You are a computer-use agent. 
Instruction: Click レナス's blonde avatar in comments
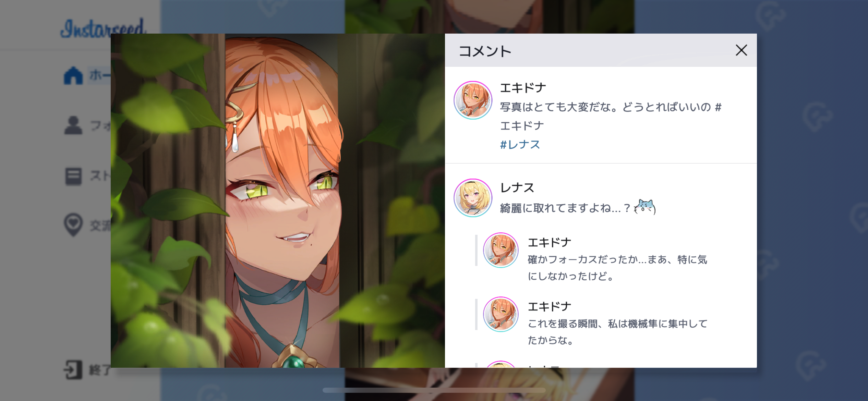click(x=473, y=198)
